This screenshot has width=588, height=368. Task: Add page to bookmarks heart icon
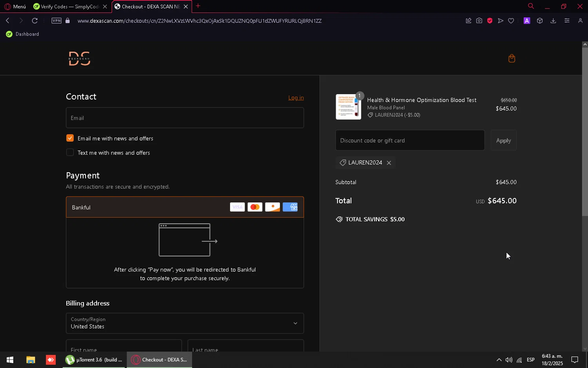coord(511,20)
